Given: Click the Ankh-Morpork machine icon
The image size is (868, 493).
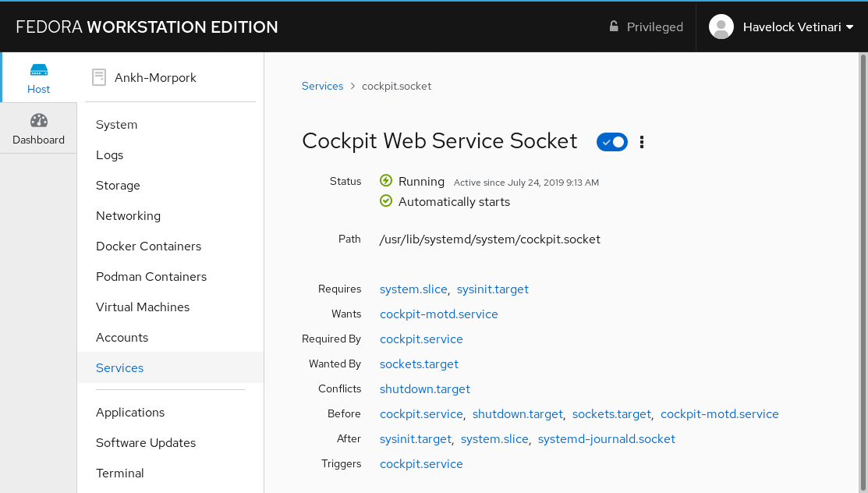Looking at the screenshot, I should click(x=99, y=77).
